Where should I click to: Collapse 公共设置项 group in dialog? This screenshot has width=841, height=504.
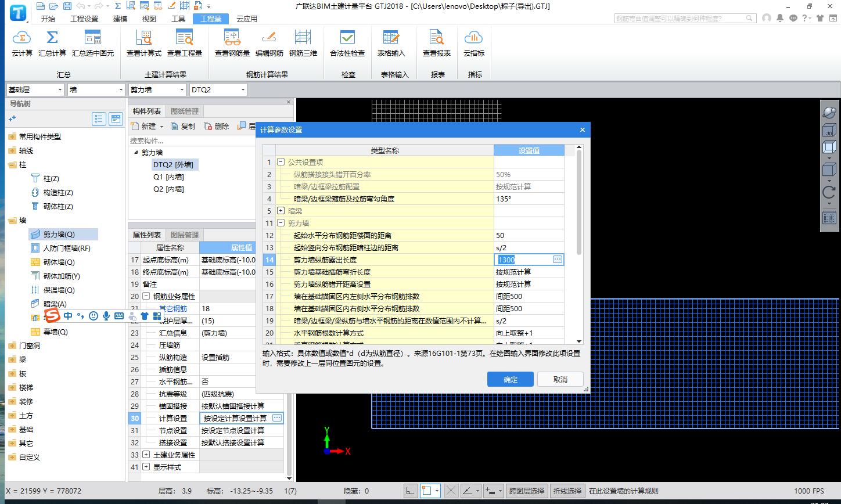[x=281, y=163]
